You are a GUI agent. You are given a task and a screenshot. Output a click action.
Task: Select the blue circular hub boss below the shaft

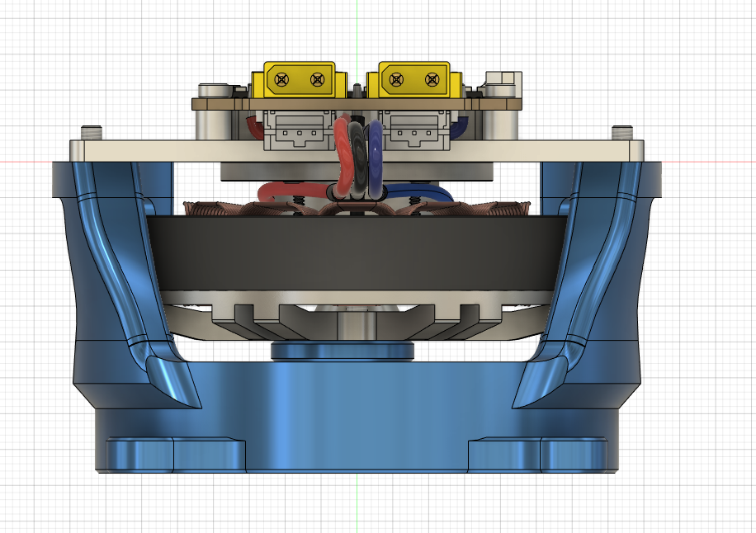pos(343,351)
